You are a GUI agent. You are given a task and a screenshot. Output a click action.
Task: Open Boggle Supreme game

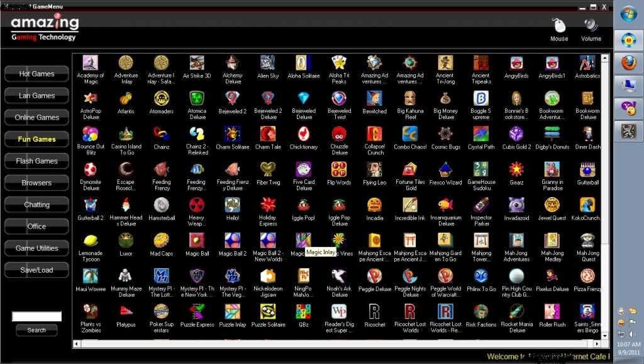click(x=481, y=99)
